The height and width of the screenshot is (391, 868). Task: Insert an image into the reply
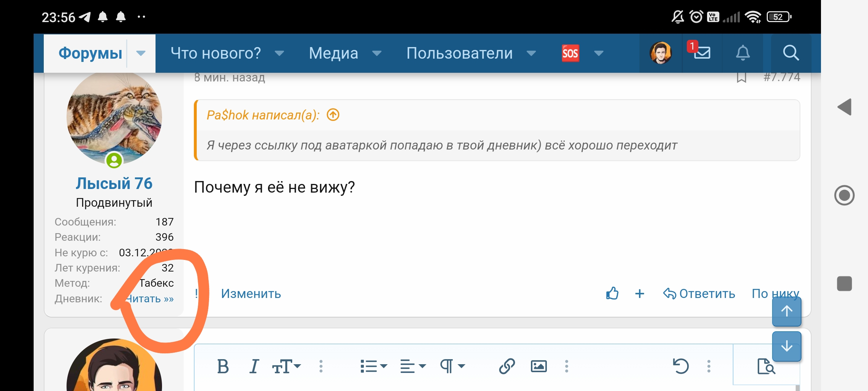click(x=539, y=366)
